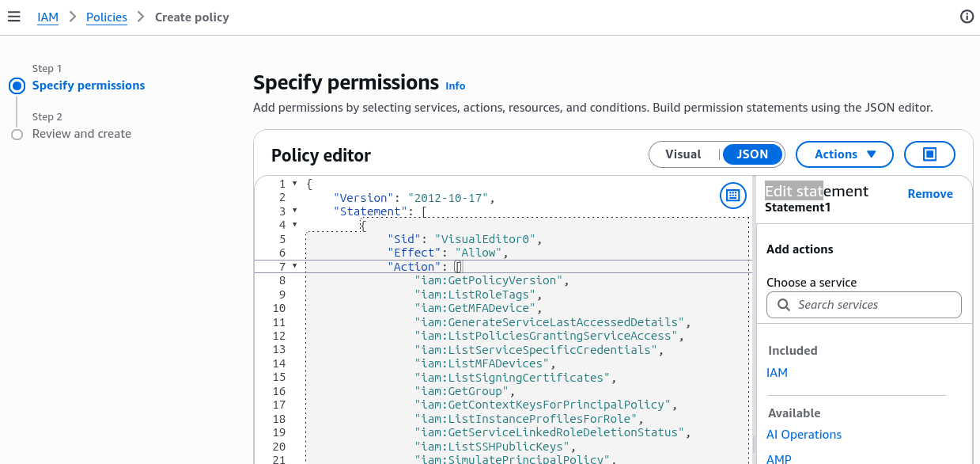Screen dimensions: 980x464
Task: Click the "iam:ListMFADevices" code line
Action: pyautogui.click(x=485, y=363)
